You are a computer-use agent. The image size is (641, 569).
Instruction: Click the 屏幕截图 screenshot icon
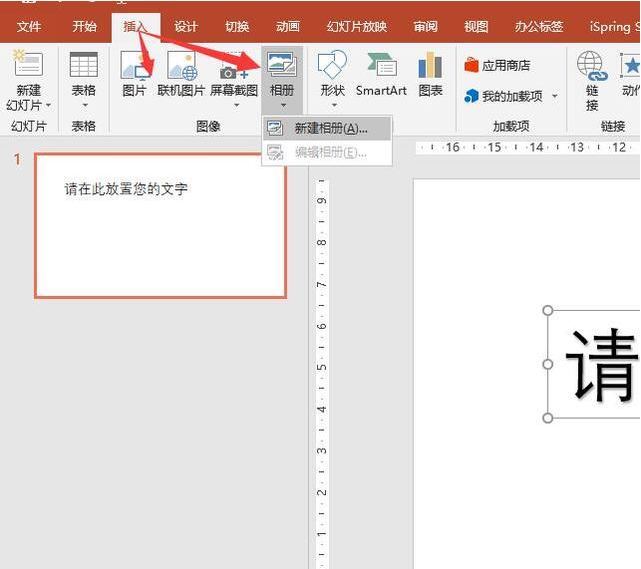click(x=233, y=66)
